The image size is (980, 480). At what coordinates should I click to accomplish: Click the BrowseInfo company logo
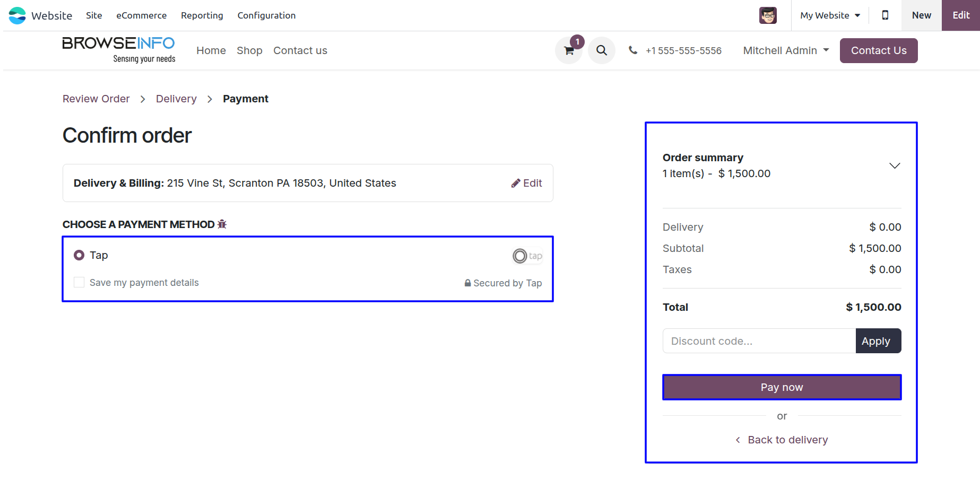coord(119,50)
